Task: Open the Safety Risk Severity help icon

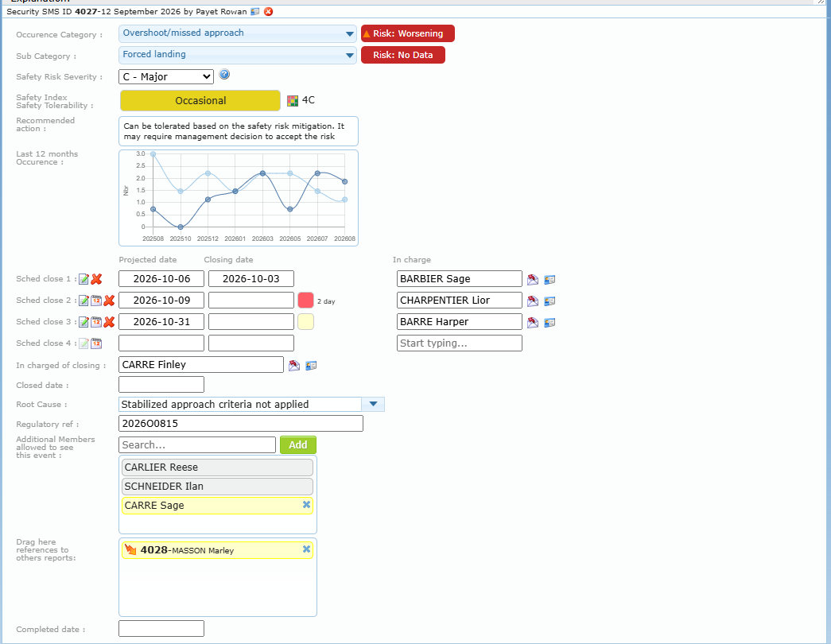Action: point(224,74)
